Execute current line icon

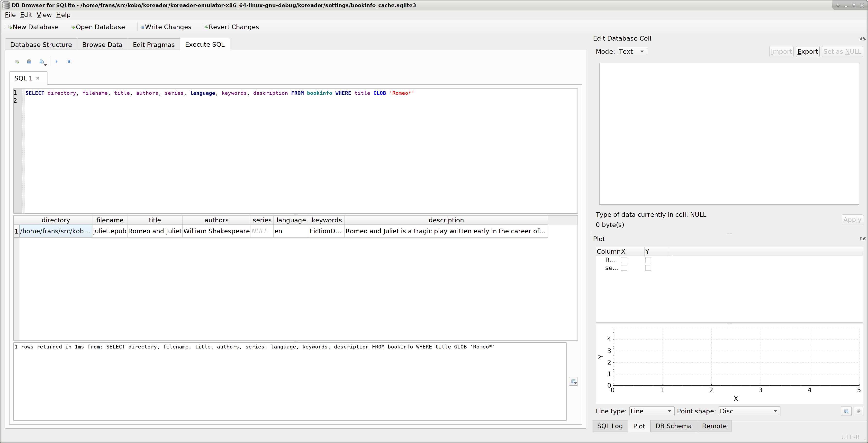point(69,62)
